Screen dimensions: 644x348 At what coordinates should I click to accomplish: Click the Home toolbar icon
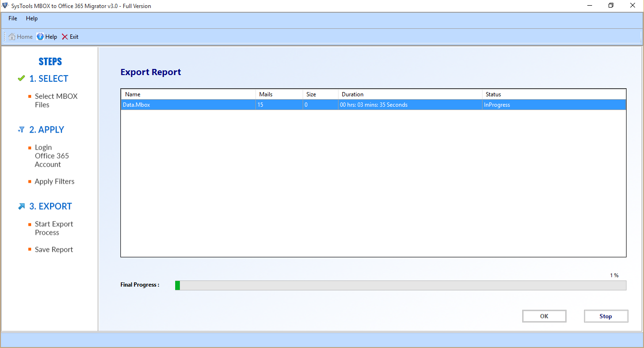point(12,37)
